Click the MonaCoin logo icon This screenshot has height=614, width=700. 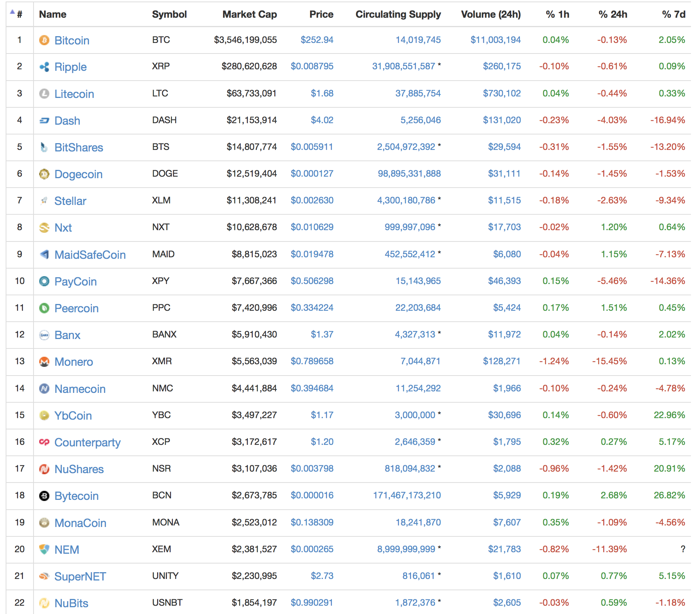(44, 522)
